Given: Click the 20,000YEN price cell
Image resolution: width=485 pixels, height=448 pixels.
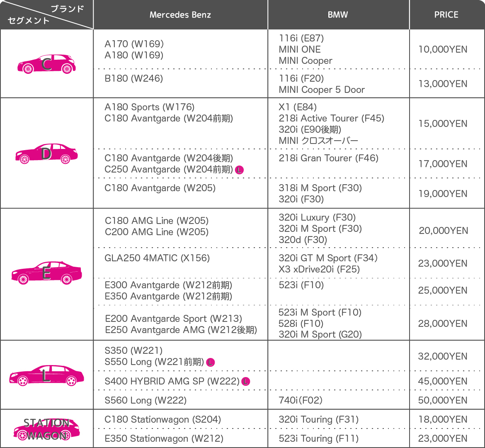Looking at the screenshot, I should [443, 231].
